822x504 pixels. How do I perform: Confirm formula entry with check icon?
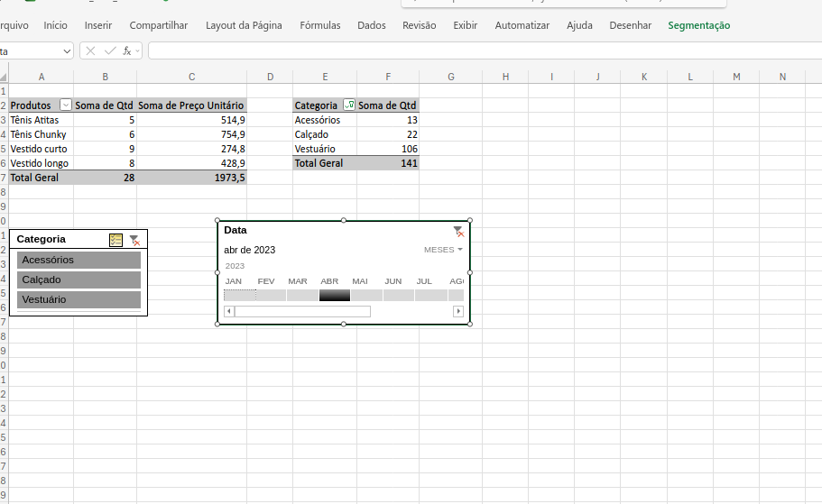(x=110, y=50)
